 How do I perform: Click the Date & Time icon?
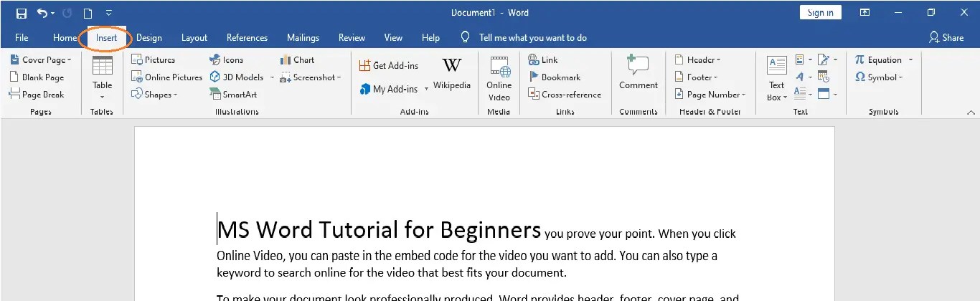click(823, 77)
